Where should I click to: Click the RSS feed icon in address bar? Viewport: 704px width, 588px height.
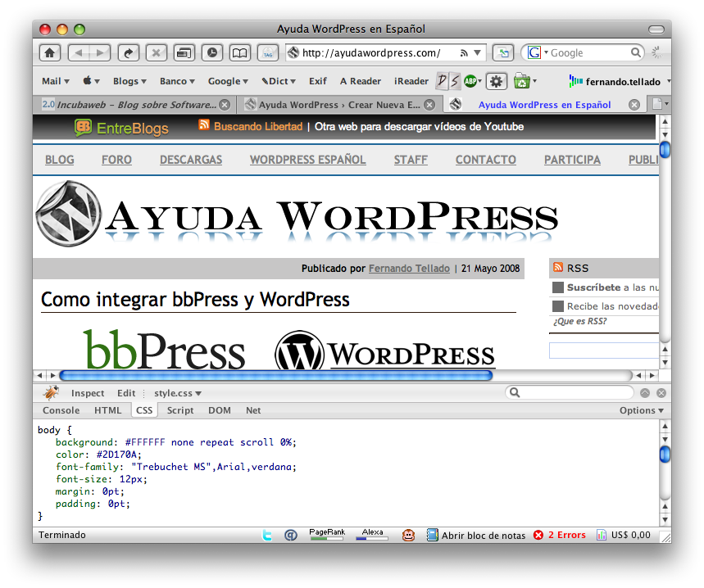click(x=464, y=53)
